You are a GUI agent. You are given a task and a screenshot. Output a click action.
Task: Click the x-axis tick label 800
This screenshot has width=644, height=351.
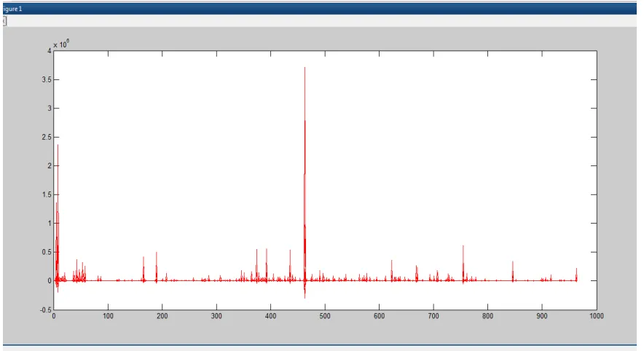[x=487, y=316]
